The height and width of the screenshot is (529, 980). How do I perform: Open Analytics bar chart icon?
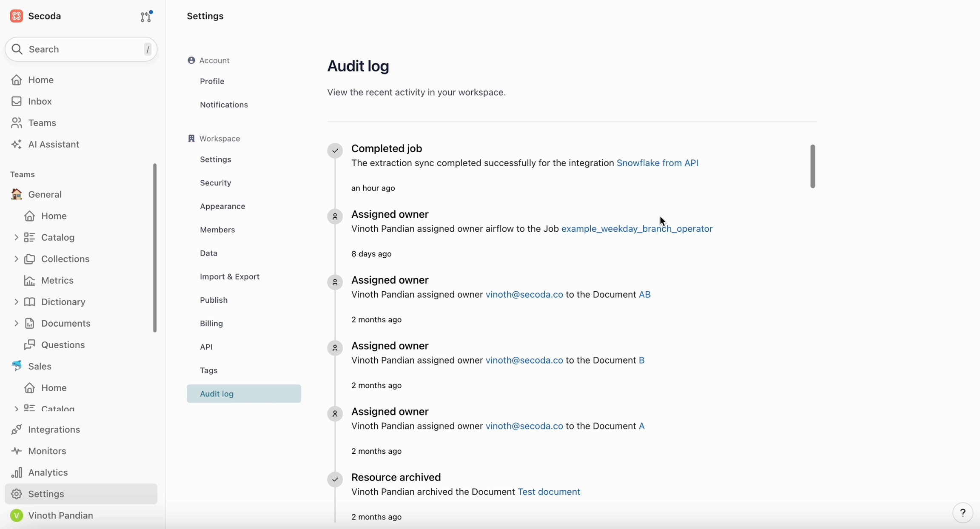[17, 472]
